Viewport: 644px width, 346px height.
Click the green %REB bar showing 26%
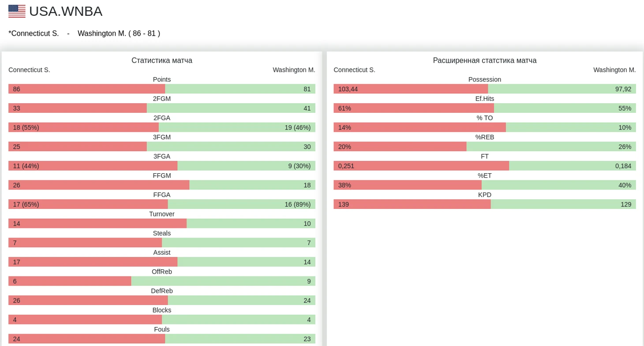tap(551, 147)
